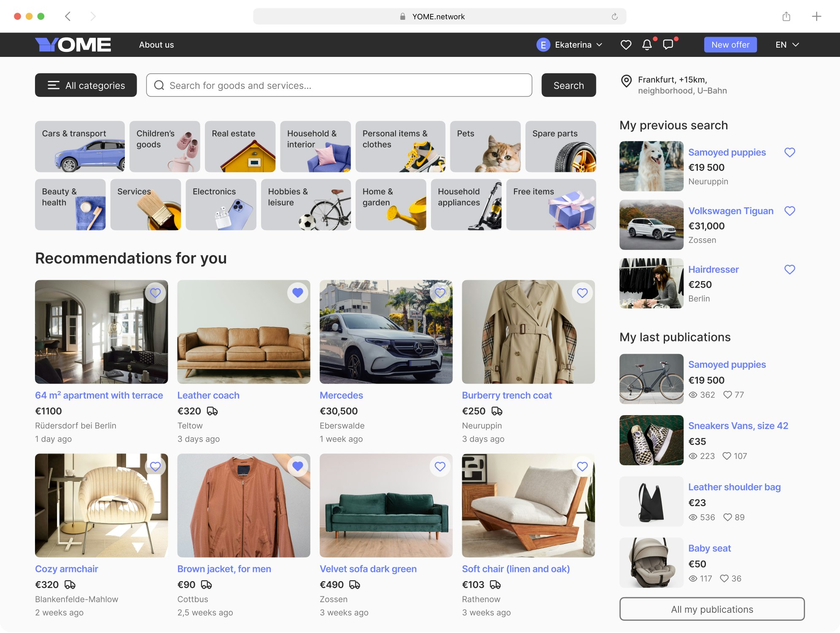
Task: Select the Electronics category tile
Action: [221, 204]
